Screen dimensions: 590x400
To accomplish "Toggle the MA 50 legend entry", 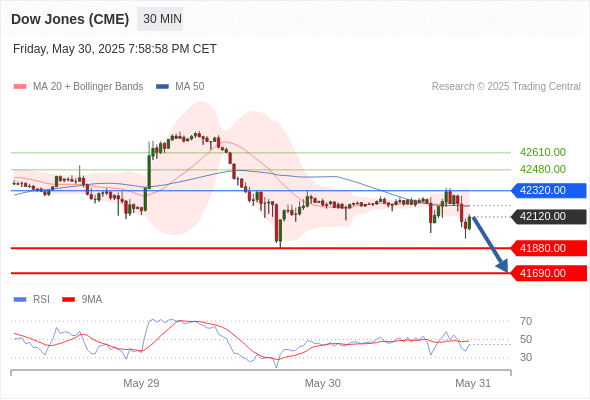I will click(180, 87).
